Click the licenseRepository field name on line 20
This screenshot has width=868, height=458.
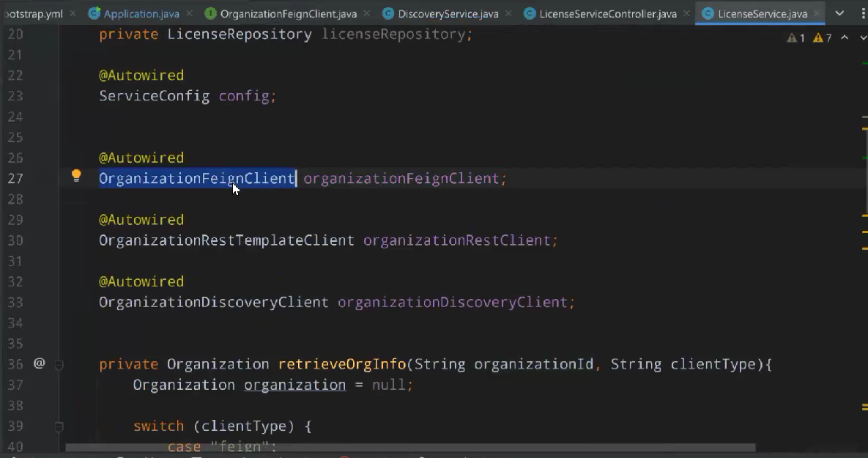coord(393,34)
